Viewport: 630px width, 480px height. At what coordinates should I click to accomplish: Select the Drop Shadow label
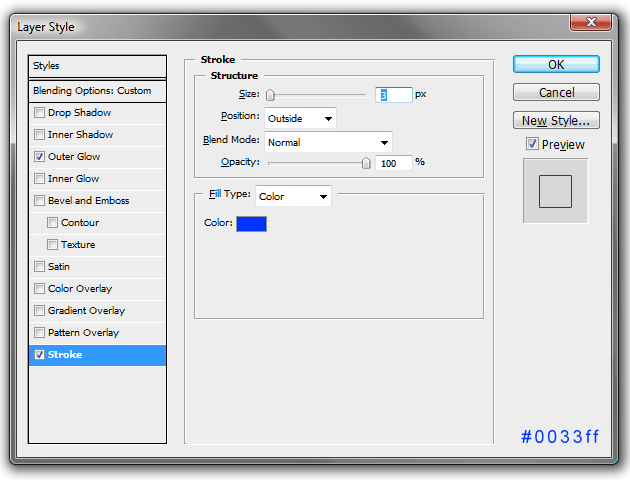tap(80, 113)
